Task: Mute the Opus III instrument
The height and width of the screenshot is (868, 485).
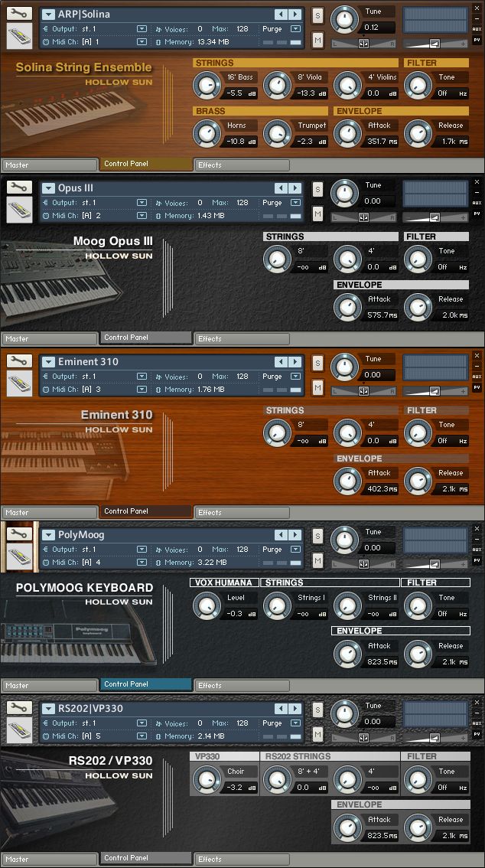Action: pyautogui.click(x=317, y=214)
